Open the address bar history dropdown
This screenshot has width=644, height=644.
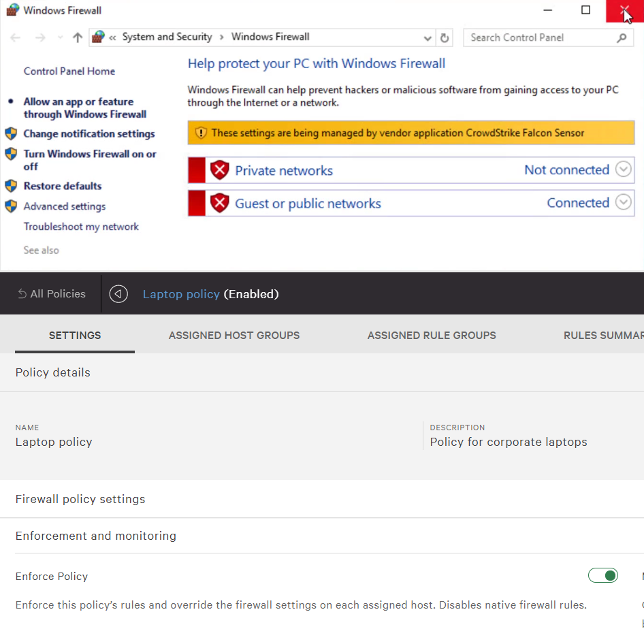(428, 38)
